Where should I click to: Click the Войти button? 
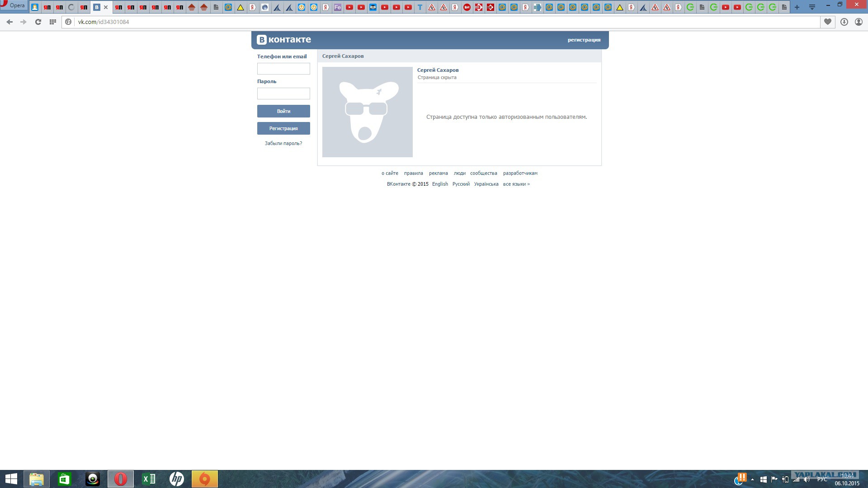click(283, 111)
